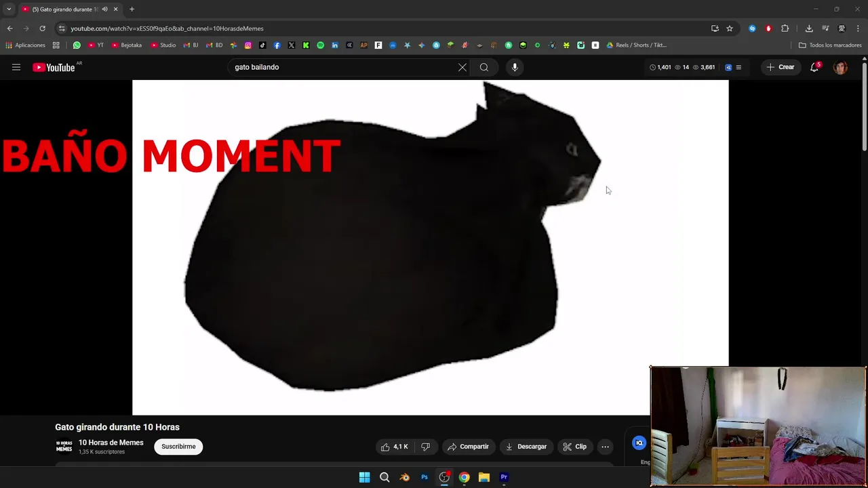
Task: Click the channel avatar 10 Horas Memes
Action: click(64, 446)
